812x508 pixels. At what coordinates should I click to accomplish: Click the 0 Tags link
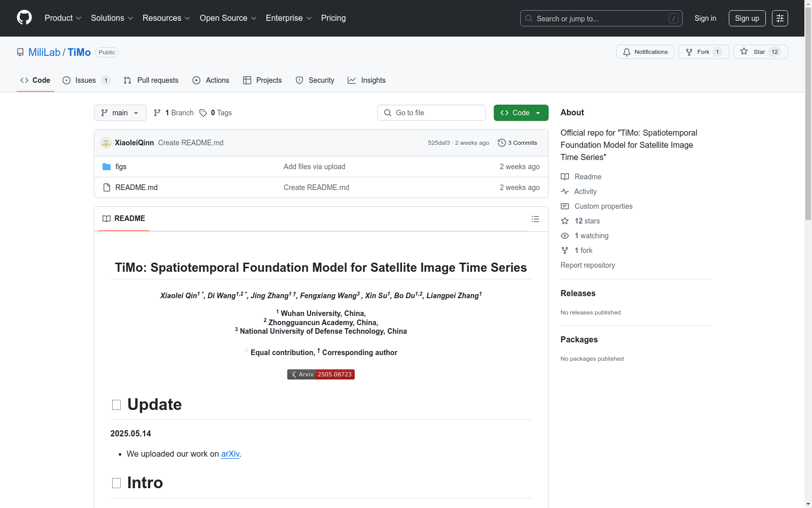coord(216,113)
